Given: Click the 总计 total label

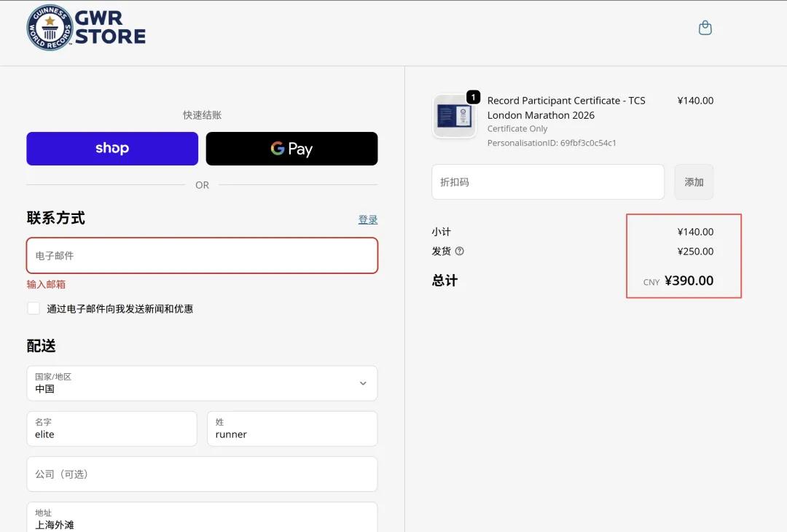Looking at the screenshot, I should click(445, 281).
